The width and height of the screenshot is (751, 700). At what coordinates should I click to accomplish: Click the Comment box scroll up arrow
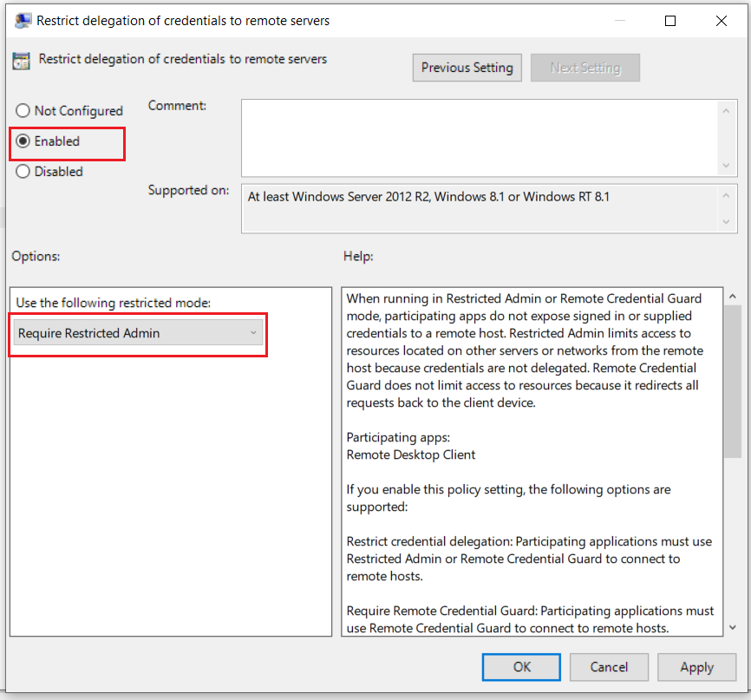(726, 110)
